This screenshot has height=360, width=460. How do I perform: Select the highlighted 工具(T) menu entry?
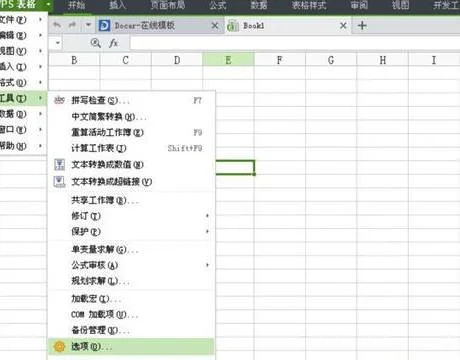(x=23, y=98)
